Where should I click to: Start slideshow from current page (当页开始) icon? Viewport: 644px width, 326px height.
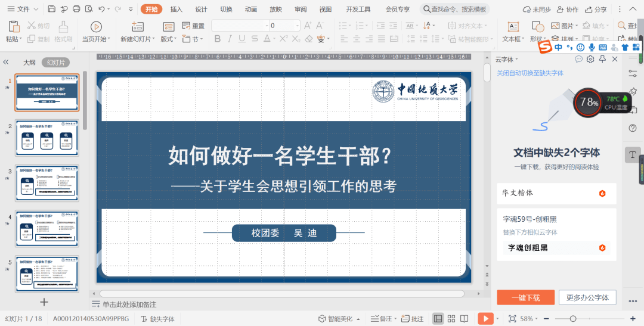pos(96,27)
